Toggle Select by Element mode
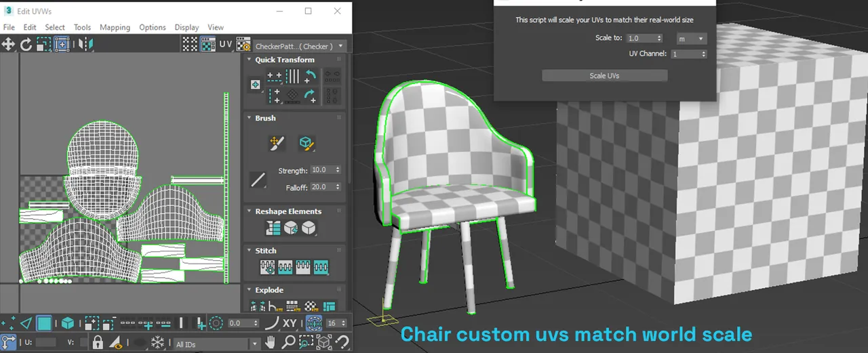868x353 pixels. point(68,323)
